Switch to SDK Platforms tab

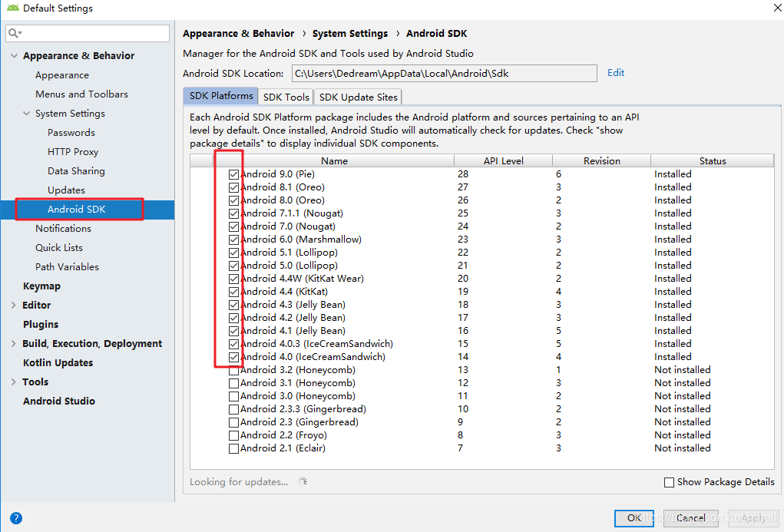221,96
